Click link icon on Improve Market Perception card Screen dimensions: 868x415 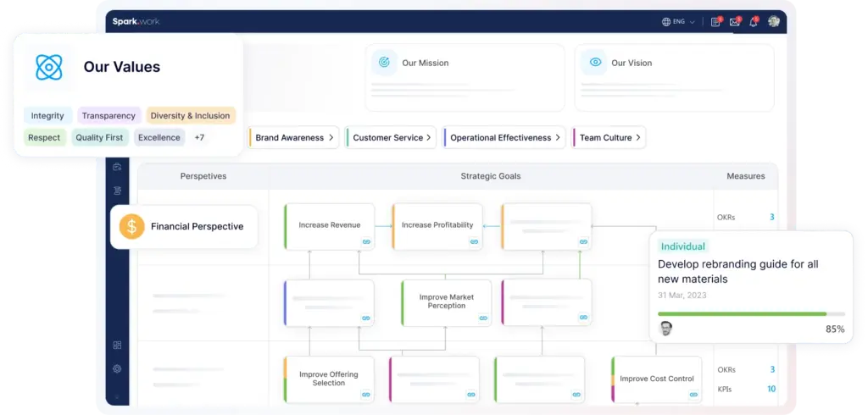483,318
